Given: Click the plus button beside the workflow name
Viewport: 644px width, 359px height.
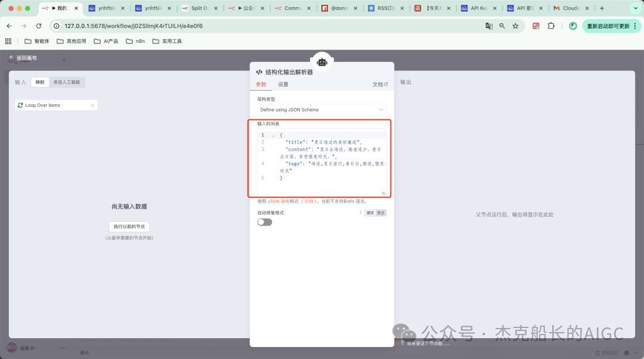Looking at the screenshot, I should click(64, 60).
